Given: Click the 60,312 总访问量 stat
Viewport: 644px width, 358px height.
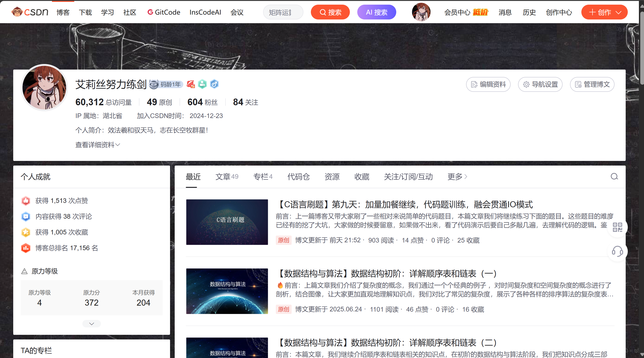Looking at the screenshot, I should 103,102.
